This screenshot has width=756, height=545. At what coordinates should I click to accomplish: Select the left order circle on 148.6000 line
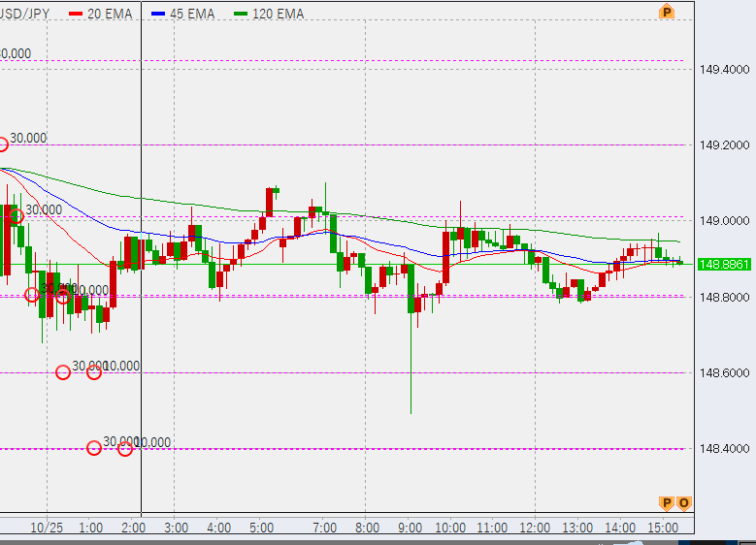point(63,372)
